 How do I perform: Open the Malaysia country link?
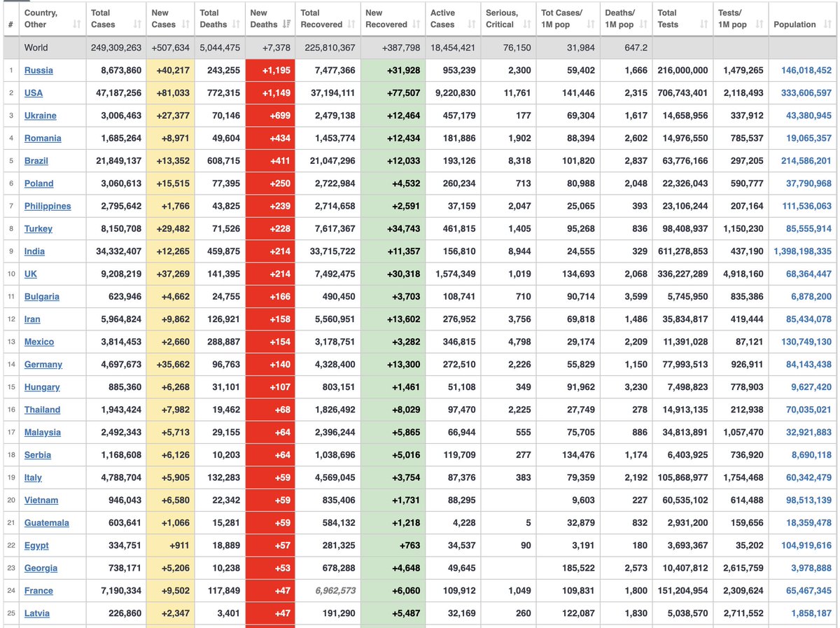click(43, 433)
